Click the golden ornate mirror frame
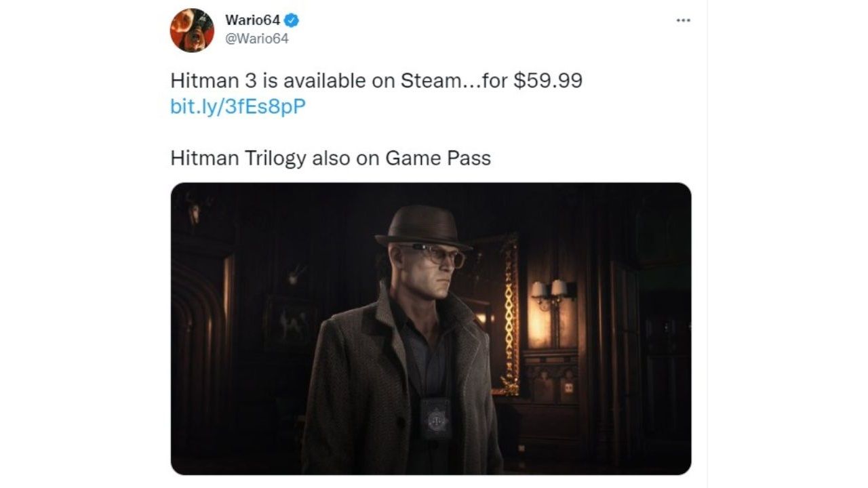Viewport: 868px width, 488px height. click(507, 315)
